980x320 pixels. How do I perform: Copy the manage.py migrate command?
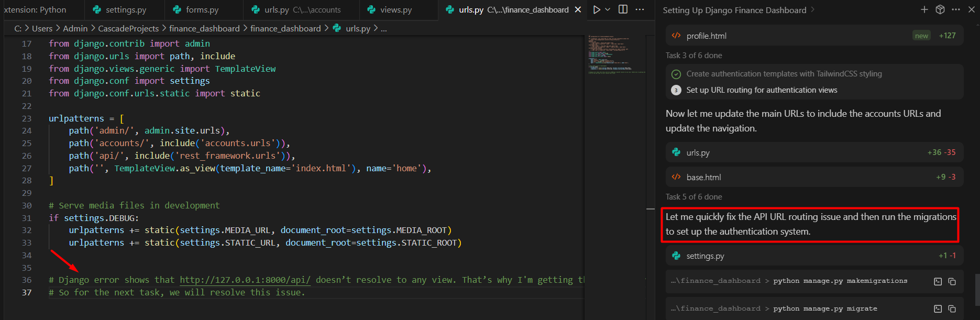(x=952, y=308)
